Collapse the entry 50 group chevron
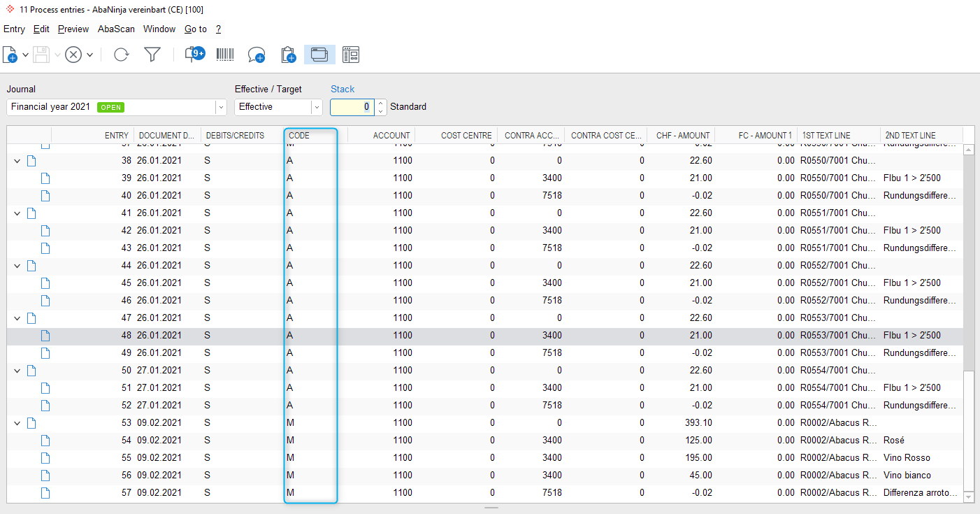Viewport: 980px width, 514px height. (x=17, y=371)
